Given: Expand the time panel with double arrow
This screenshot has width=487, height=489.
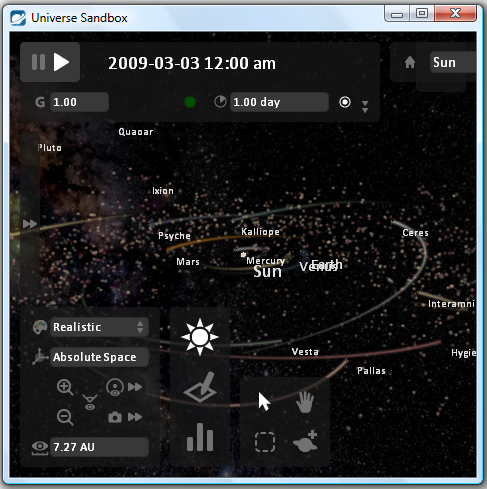Looking at the screenshot, I should (x=365, y=107).
